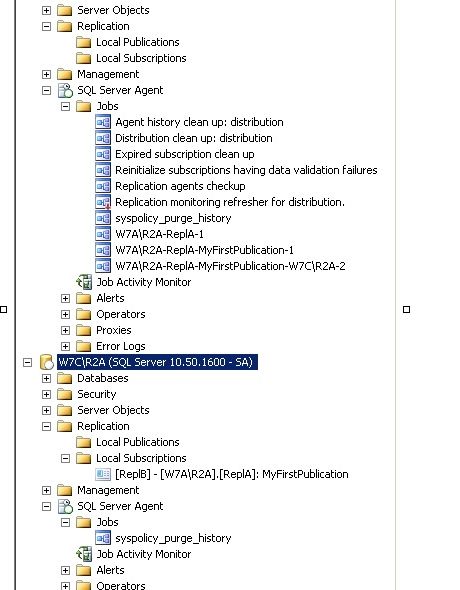Expand Server Objects under W7C\R2A
This screenshot has height=590, width=460.
point(46,410)
